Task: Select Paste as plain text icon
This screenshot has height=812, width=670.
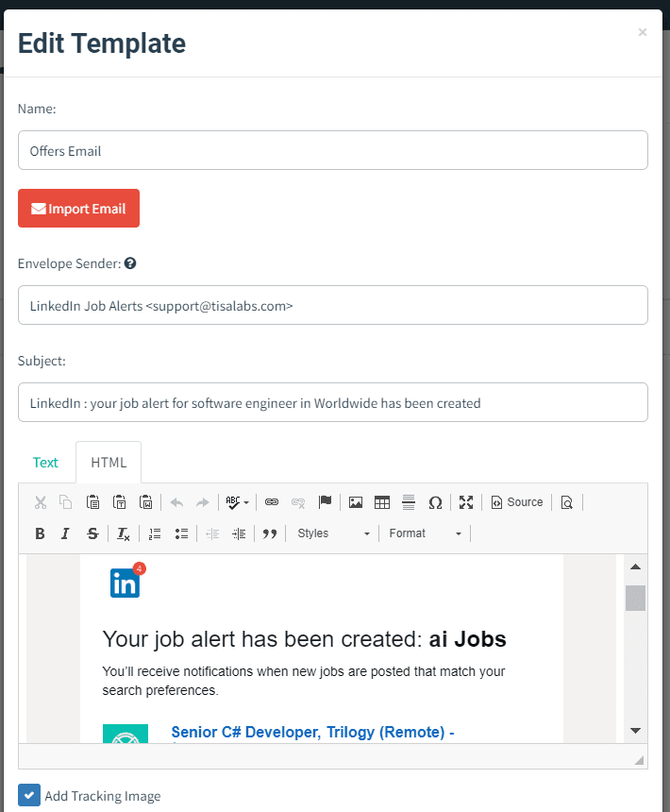Action: pos(120,502)
